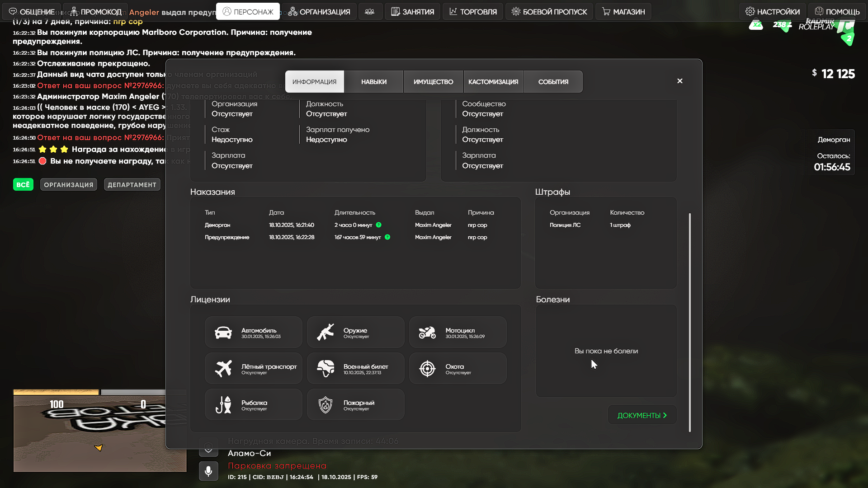Click help icon beside Деморган duration
Screen dimensions: 868x488
pyautogui.click(x=379, y=225)
